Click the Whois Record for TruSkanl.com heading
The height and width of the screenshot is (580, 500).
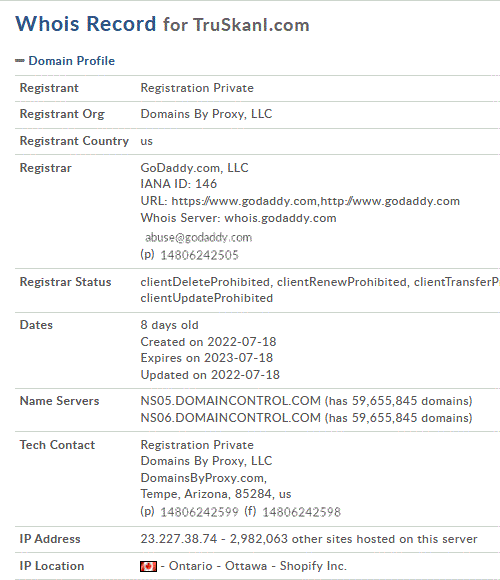(162, 24)
